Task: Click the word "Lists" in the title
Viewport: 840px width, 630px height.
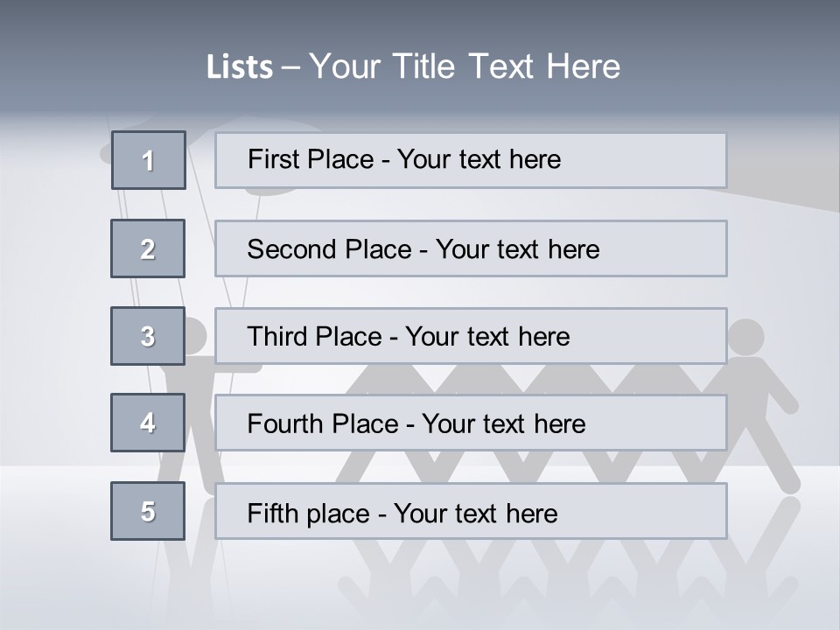Action: 239,67
